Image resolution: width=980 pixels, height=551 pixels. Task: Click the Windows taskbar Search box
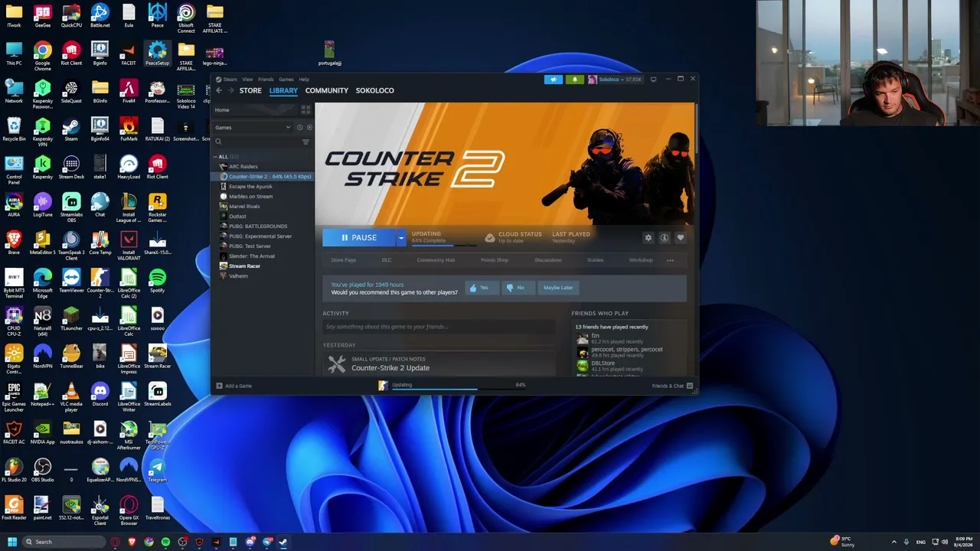click(64, 542)
